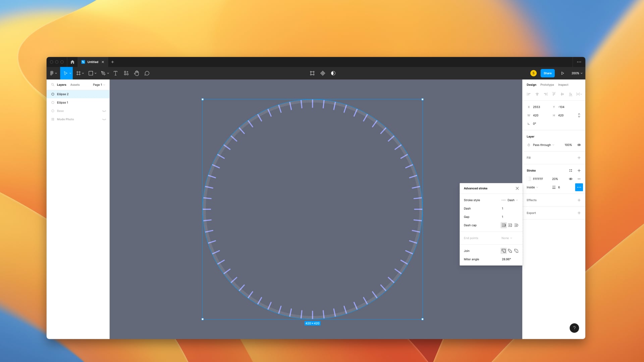Toggle visibility of the stroke color
This screenshot has height=362, width=644.
point(571,179)
